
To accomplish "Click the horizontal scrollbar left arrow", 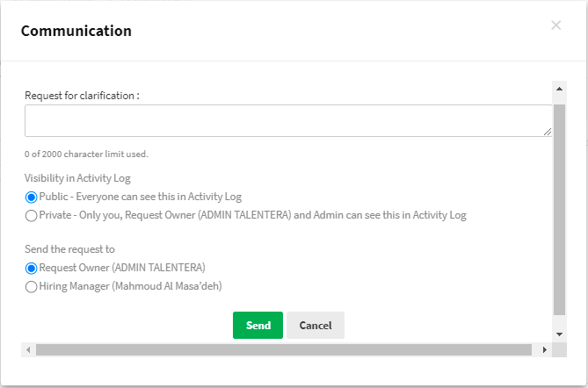I will coord(29,349).
